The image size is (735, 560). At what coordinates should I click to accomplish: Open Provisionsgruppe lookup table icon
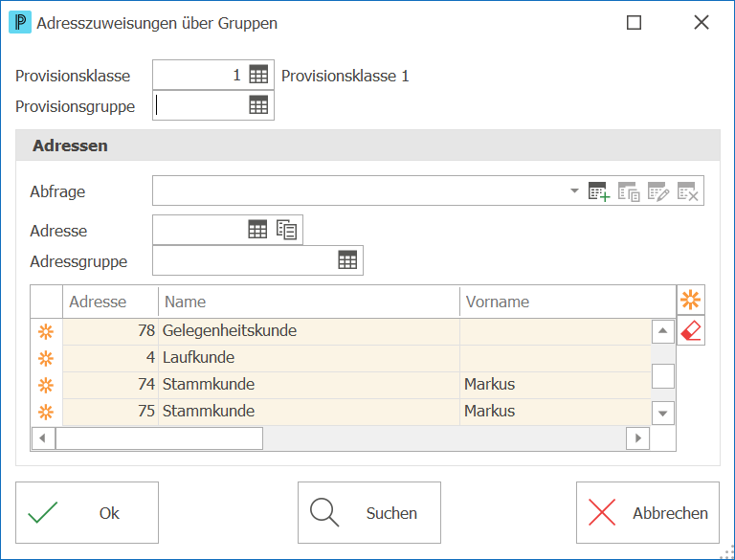tap(258, 105)
